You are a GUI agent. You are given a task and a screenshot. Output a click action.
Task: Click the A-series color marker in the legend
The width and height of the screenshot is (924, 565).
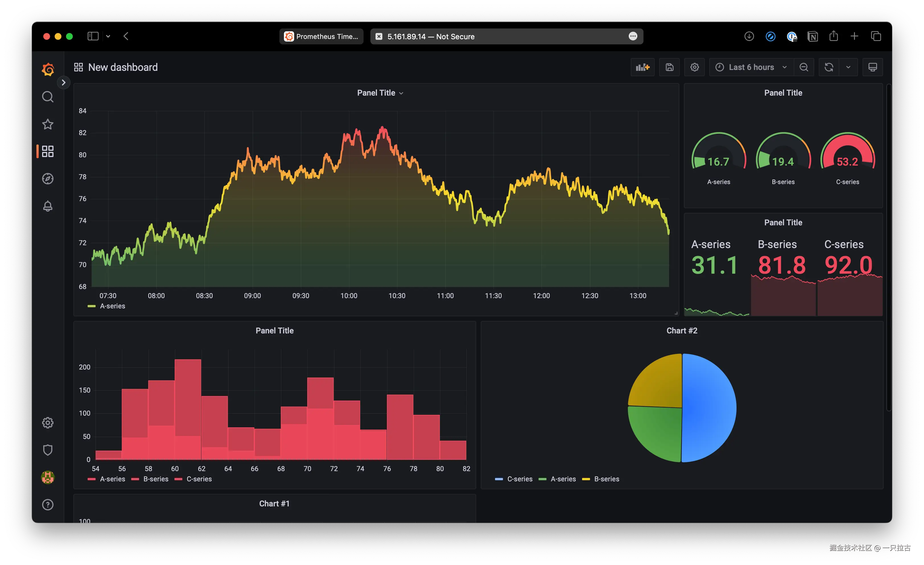point(91,306)
